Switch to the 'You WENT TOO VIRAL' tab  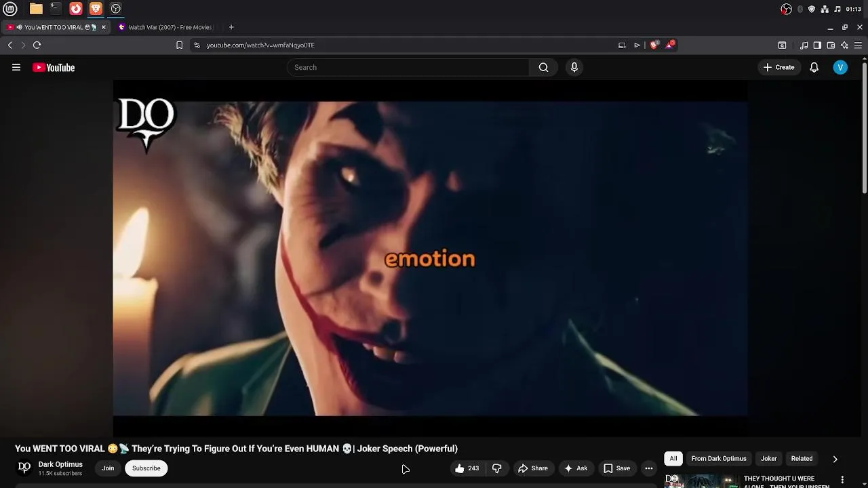point(57,27)
